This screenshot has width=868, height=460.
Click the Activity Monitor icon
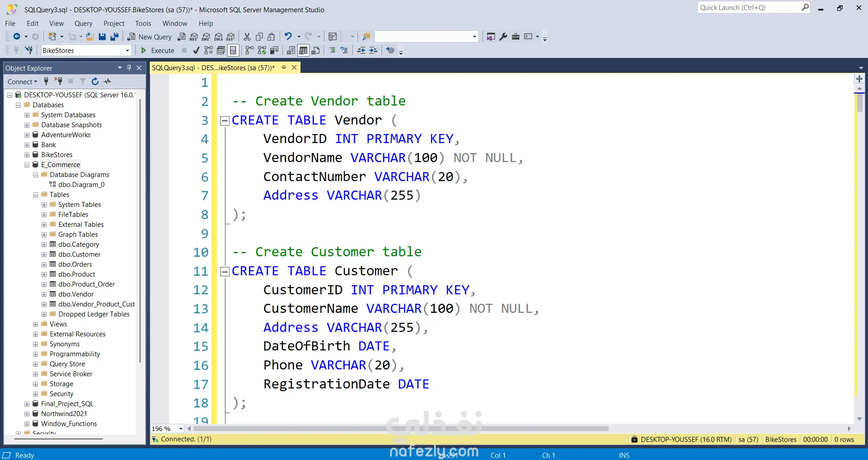[333, 37]
